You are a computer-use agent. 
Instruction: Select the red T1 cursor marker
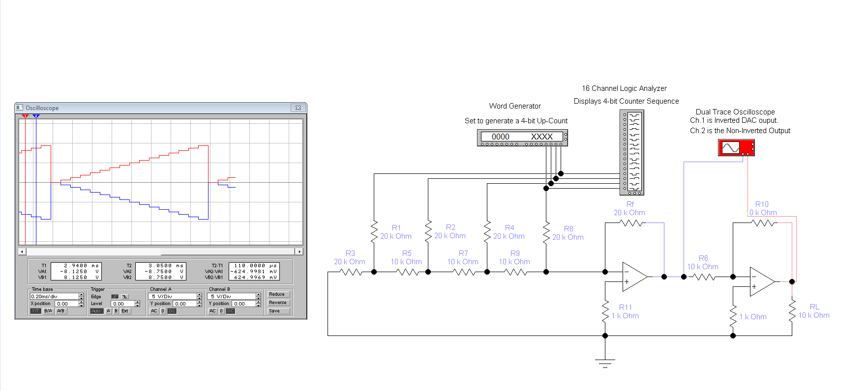25,116
